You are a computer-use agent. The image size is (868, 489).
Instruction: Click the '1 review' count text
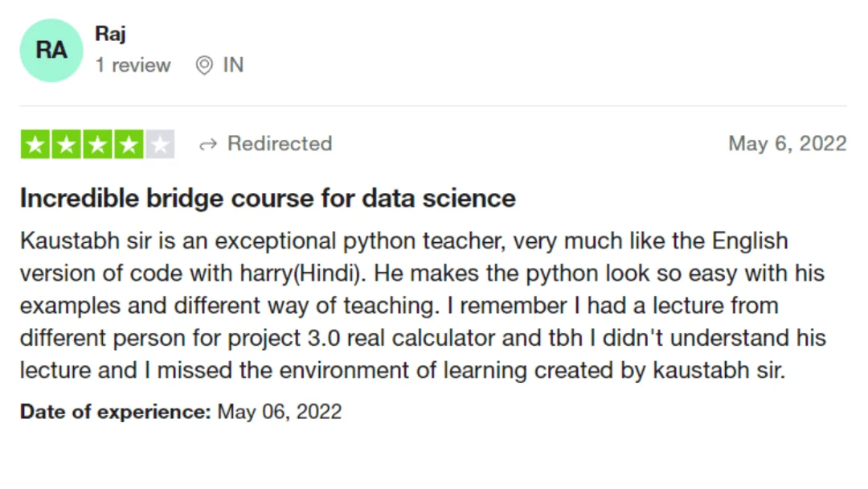pos(133,65)
